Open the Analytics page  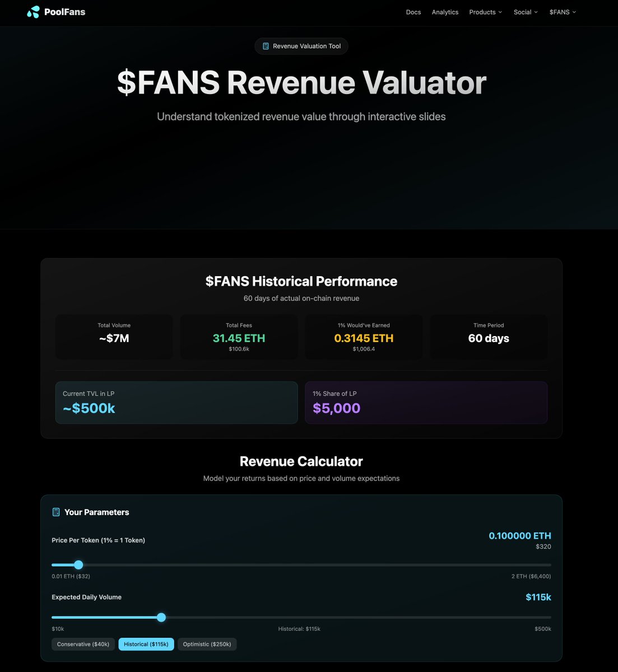[445, 12]
